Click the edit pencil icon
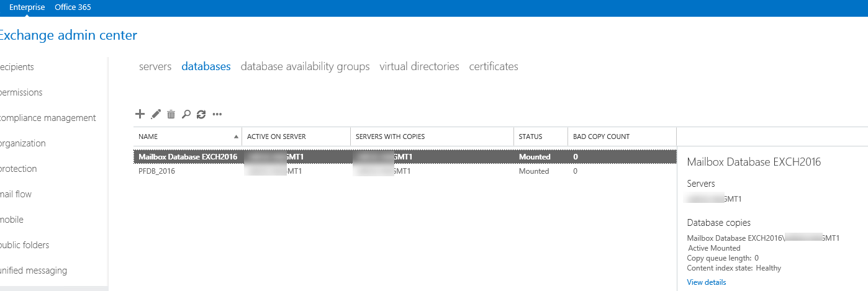This screenshot has height=291, width=868. click(x=156, y=114)
